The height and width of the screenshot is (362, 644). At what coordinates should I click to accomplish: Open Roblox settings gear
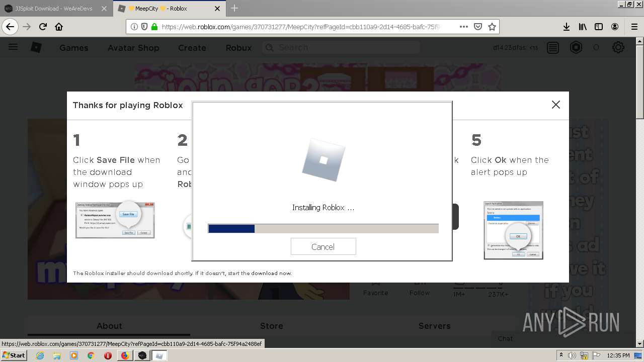618,47
